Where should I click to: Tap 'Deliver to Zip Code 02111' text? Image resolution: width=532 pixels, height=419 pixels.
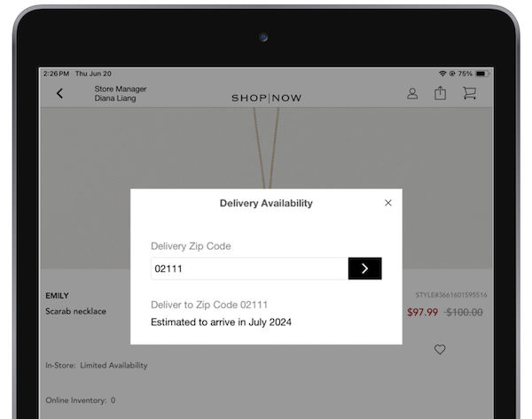[209, 305]
